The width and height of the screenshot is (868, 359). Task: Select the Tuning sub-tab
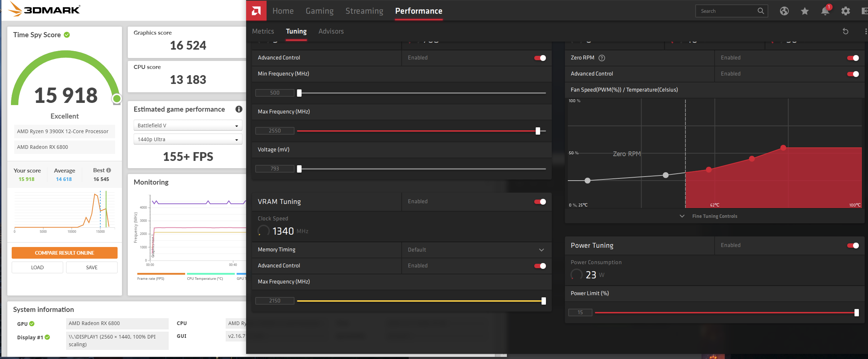[296, 31]
